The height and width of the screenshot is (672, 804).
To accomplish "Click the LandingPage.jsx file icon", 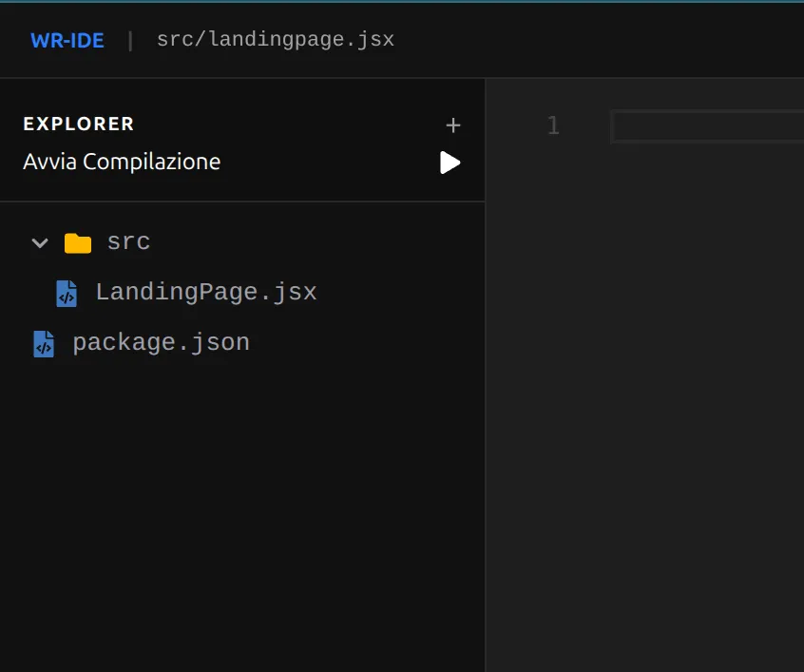I will (x=67, y=294).
